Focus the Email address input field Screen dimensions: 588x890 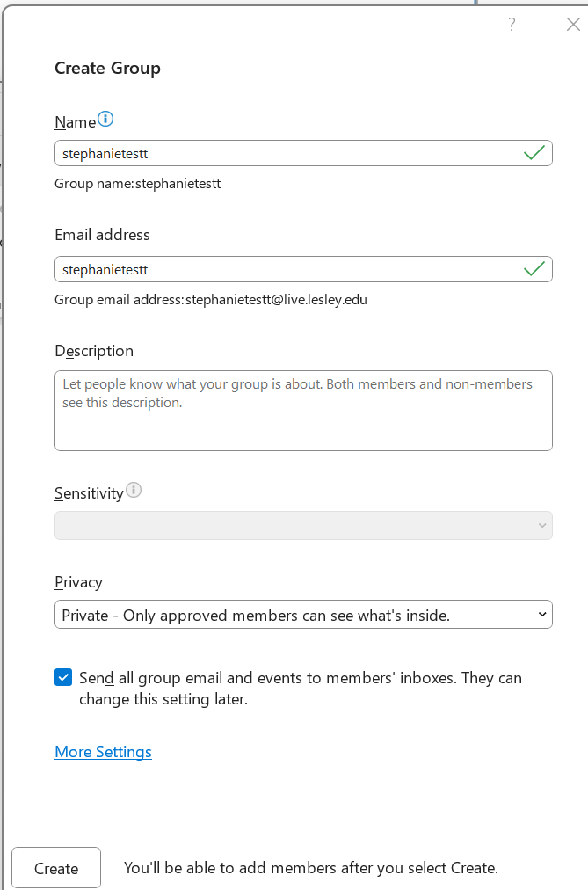[x=303, y=269]
